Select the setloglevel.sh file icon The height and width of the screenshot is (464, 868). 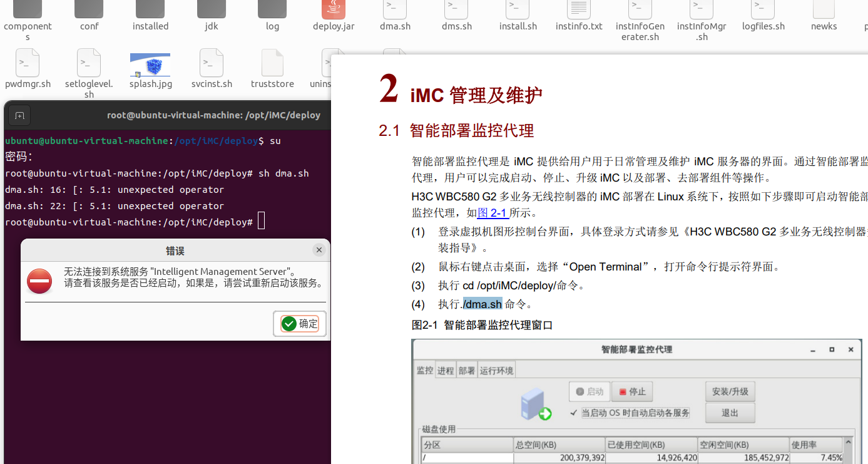(89, 63)
